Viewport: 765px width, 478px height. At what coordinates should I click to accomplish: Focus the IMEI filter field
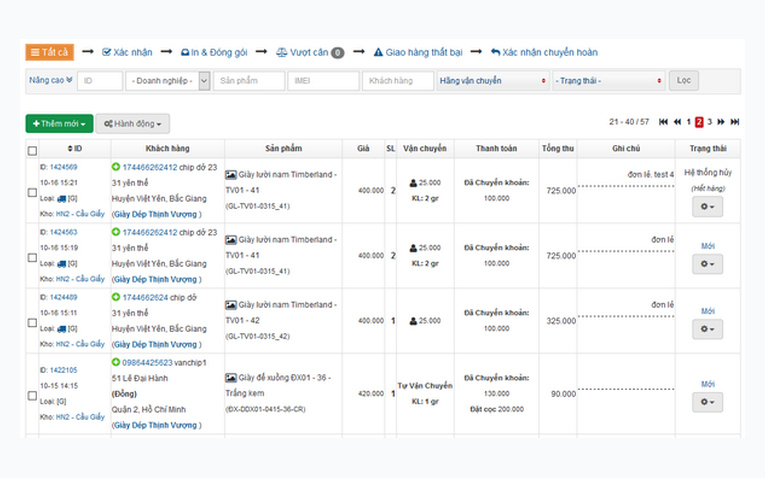click(323, 80)
